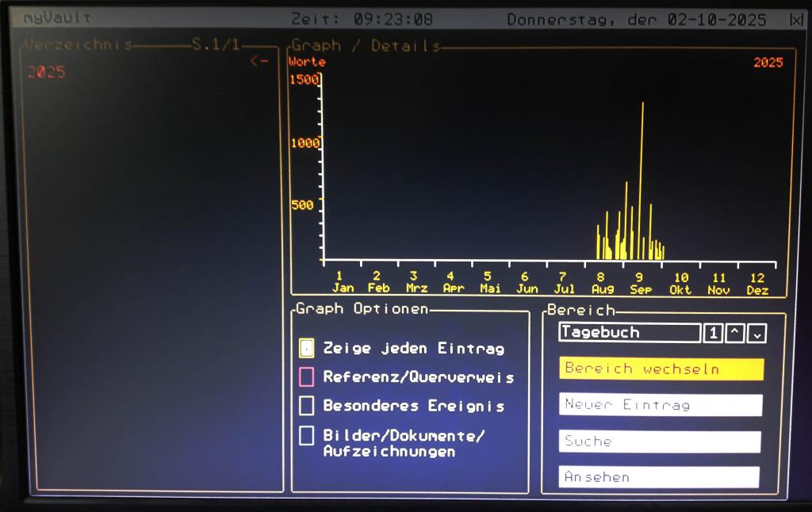Screen dimensions: 812x512
Task: Click the back arrow in Verzeichnis panel
Action: tap(259, 61)
